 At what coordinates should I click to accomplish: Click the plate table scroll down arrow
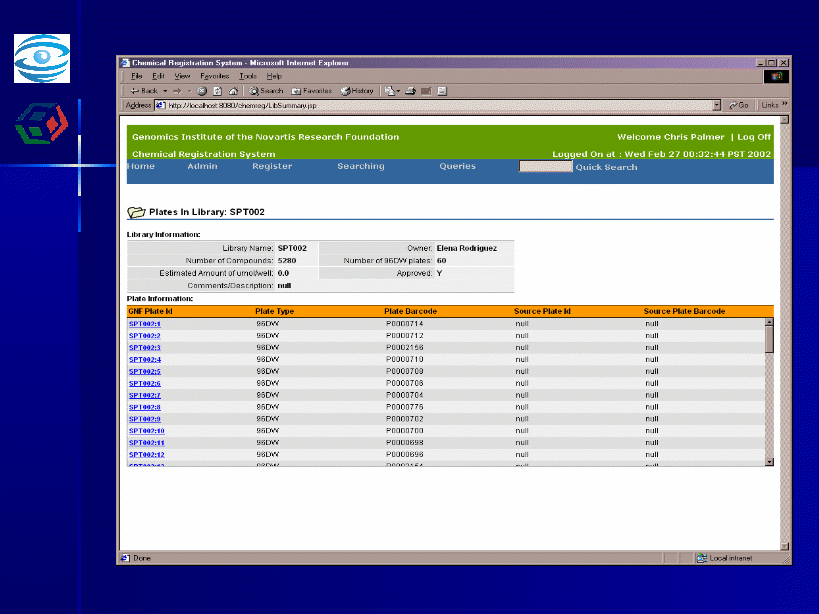click(x=769, y=461)
